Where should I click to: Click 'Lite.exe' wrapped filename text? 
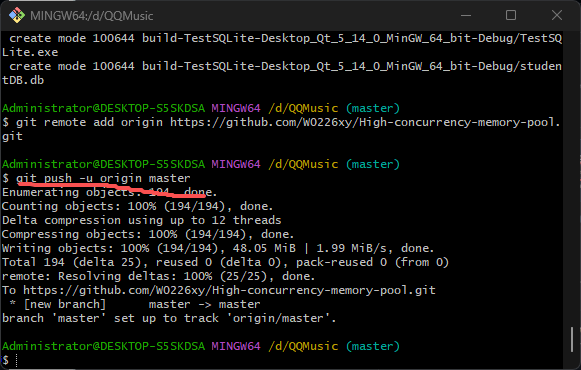(30, 52)
